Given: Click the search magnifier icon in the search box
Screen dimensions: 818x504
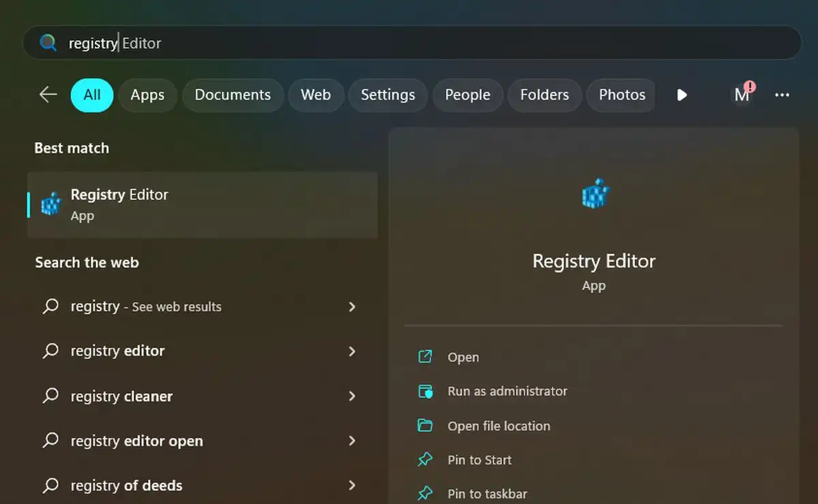Looking at the screenshot, I should coord(48,43).
